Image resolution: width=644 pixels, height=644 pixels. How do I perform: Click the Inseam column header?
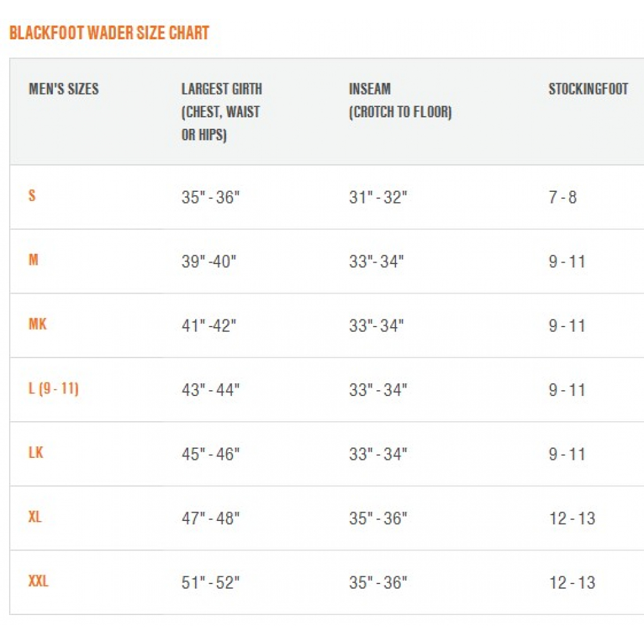pos(401,100)
